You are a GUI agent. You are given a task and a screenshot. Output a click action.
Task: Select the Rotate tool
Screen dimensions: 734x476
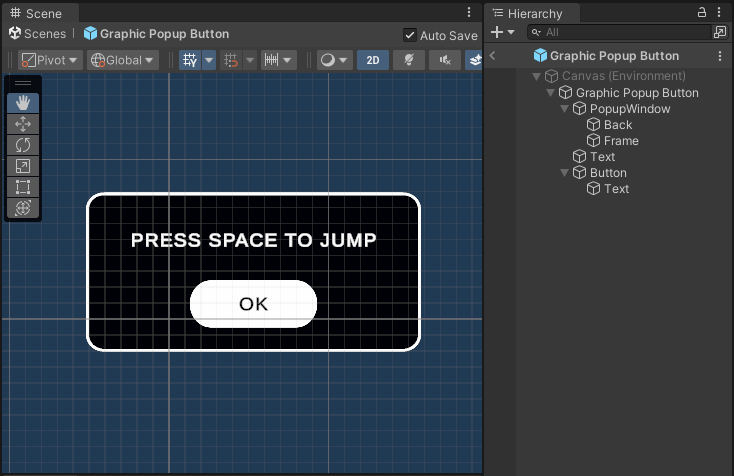click(23, 144)
